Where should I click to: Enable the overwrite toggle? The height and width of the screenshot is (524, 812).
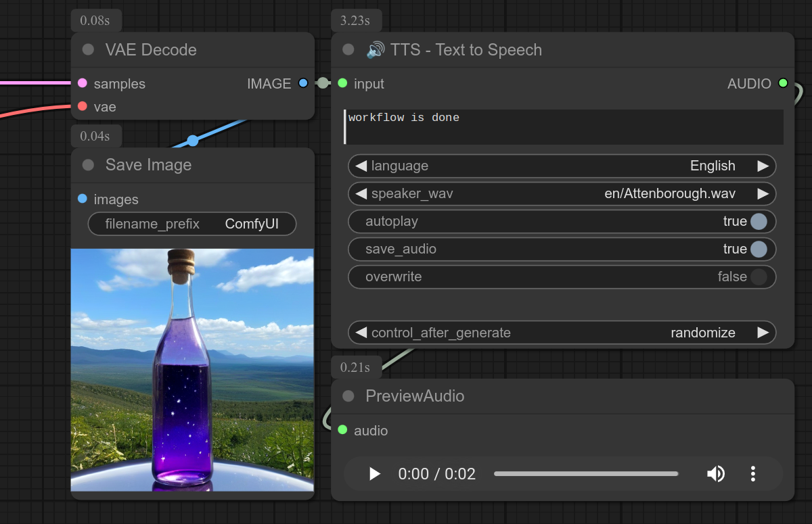click(x=759, y=277)
